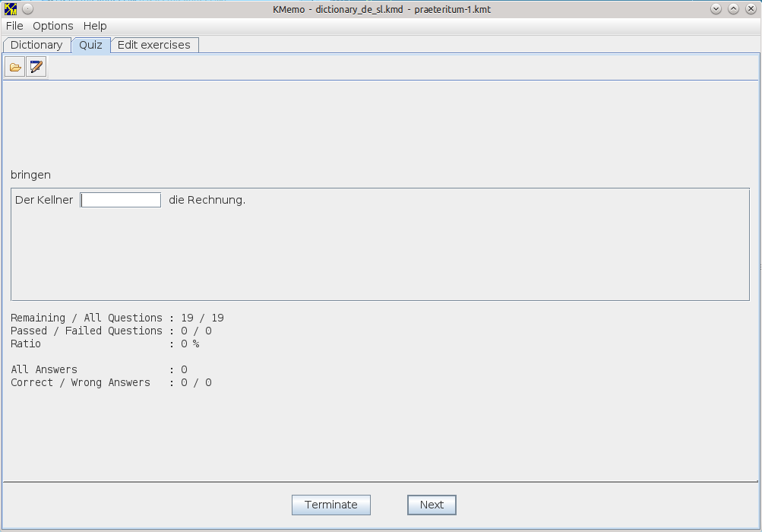Click the Terminate button
This screenshot has height=532, width=762.
point(331,505)
